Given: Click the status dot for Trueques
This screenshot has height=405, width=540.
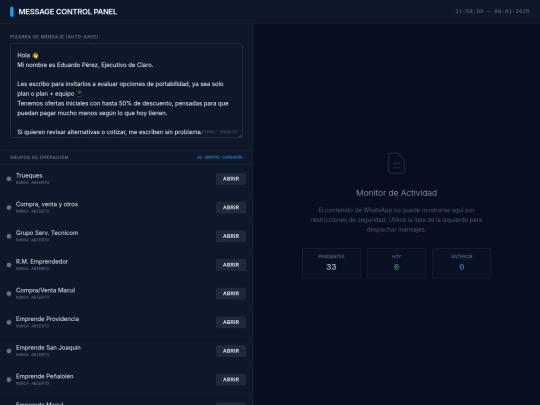Looking at the screenshot, I should pyautogui.click(x=9, y=179).
